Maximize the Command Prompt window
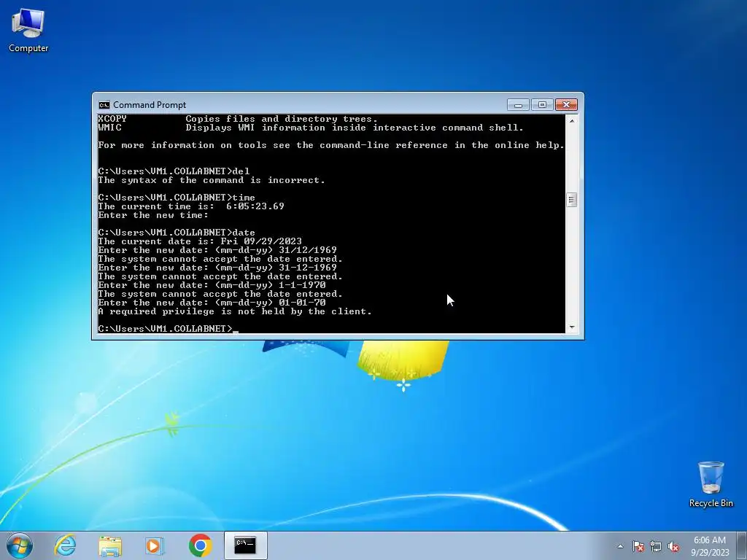 [x=542, y=105]
